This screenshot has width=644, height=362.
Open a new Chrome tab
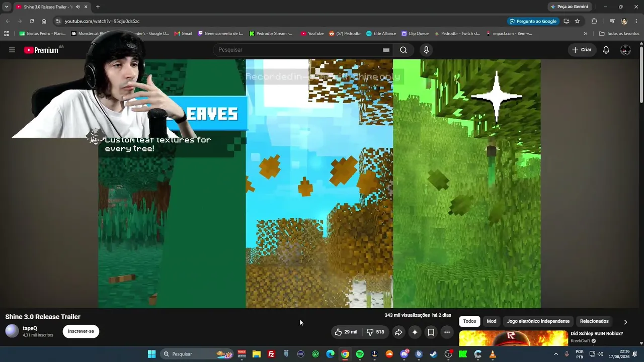pos(98,7)
